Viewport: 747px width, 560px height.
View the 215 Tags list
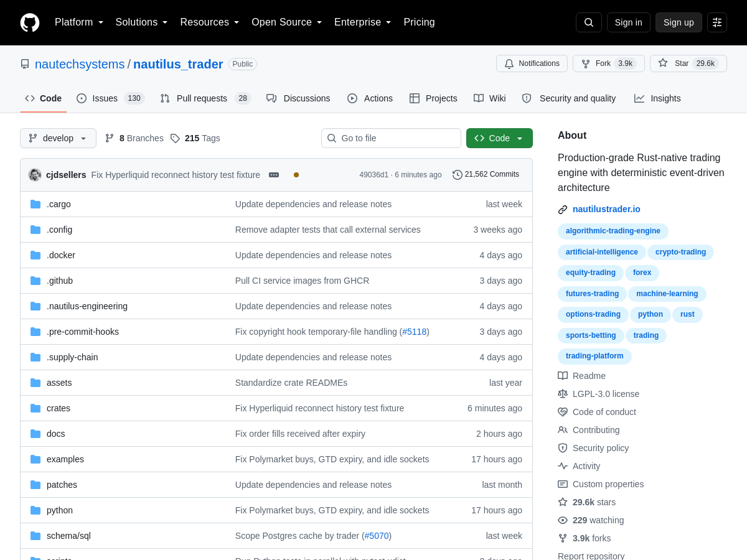[x=195, y=138]
